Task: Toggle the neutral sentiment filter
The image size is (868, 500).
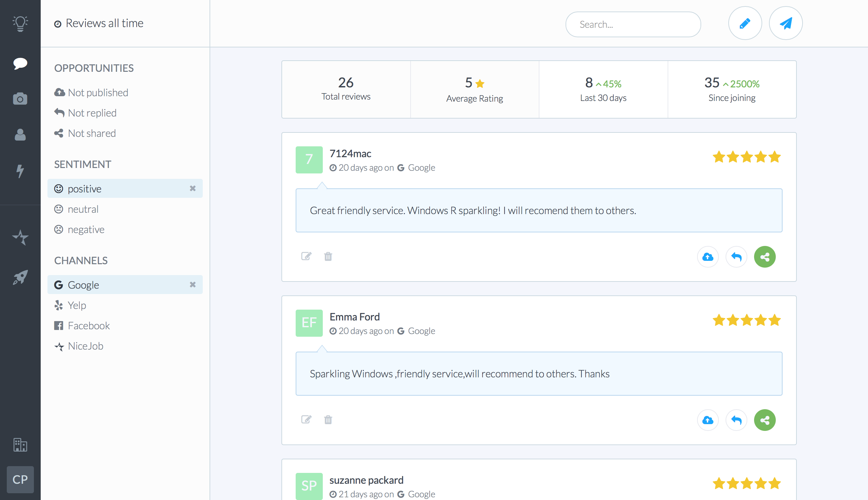Action: (x=83, y=209)
